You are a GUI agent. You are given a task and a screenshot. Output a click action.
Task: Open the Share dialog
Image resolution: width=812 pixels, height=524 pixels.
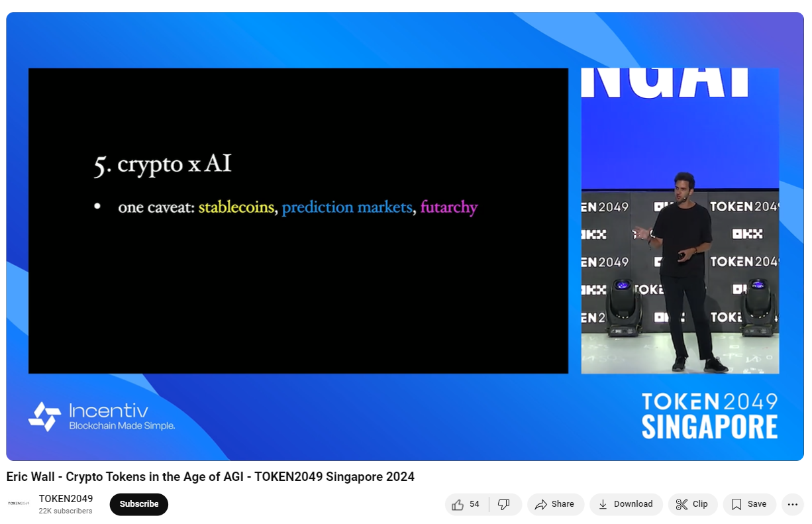click(555, 504)
